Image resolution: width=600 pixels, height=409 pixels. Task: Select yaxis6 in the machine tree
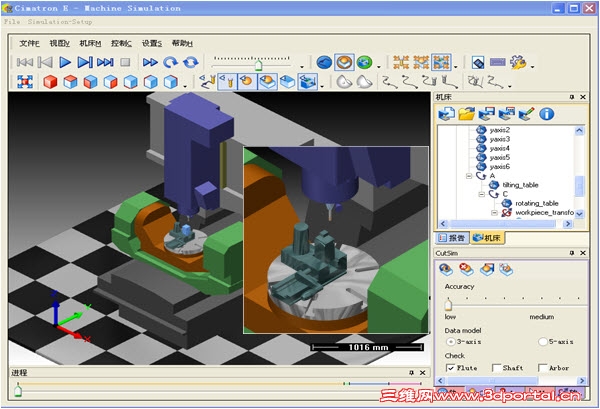(500, 166)
